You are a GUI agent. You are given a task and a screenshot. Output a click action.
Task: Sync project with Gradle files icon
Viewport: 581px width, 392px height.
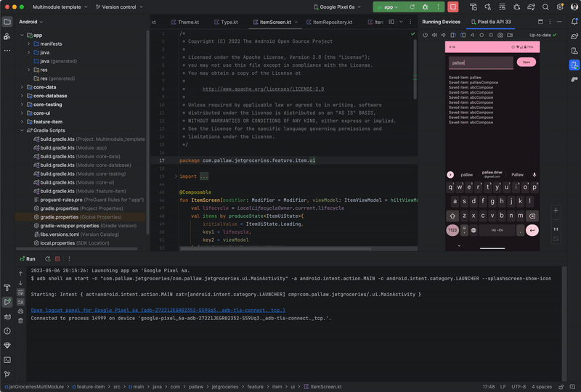[x=531, y=7]
